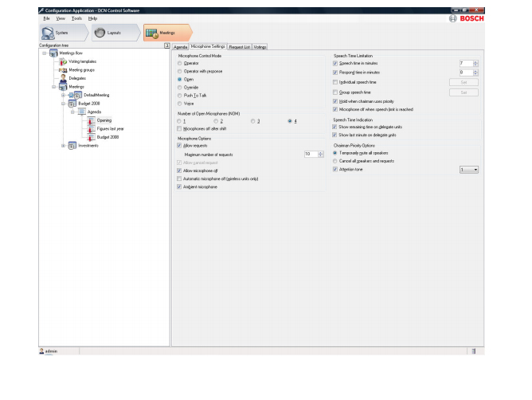Image resolution: width=532 pixels, height=400 pixels.
Task: Click the Maximum number of requests field
Action: (308, 153)
